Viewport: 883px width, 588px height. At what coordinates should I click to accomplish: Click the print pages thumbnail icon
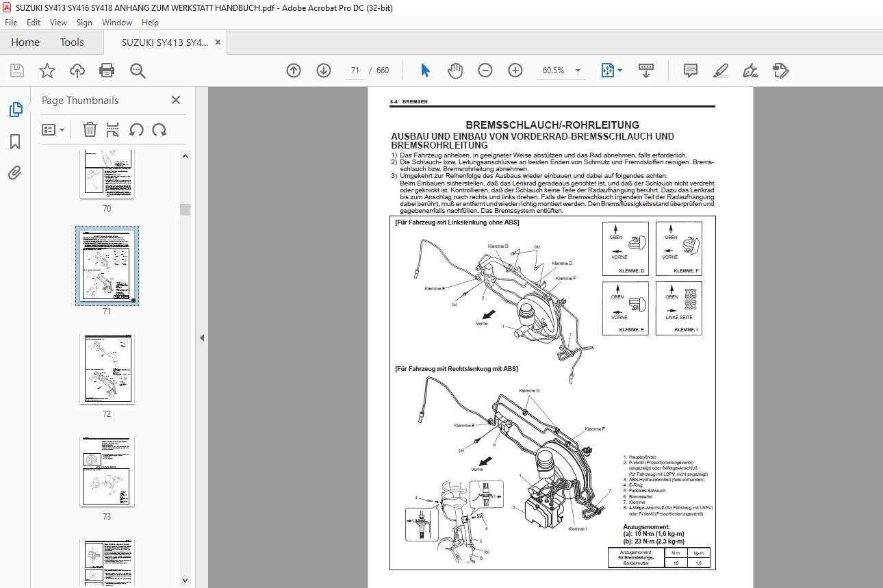coord(113,129)
